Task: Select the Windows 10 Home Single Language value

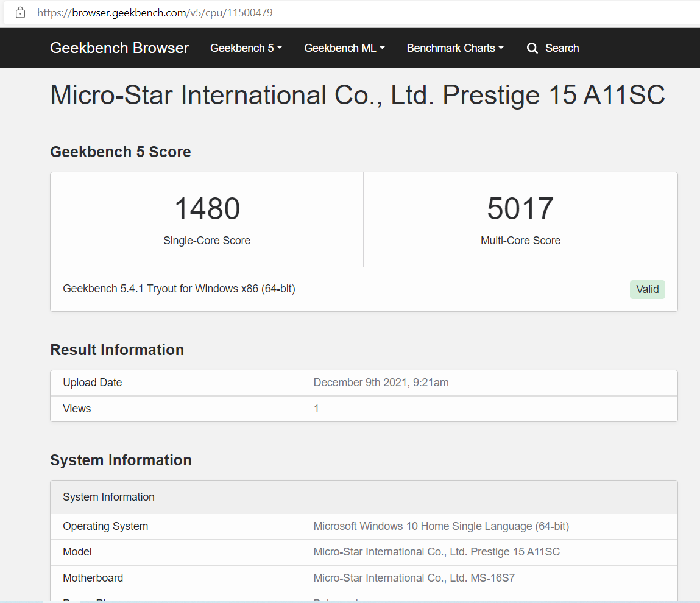Action: [441, 526]
